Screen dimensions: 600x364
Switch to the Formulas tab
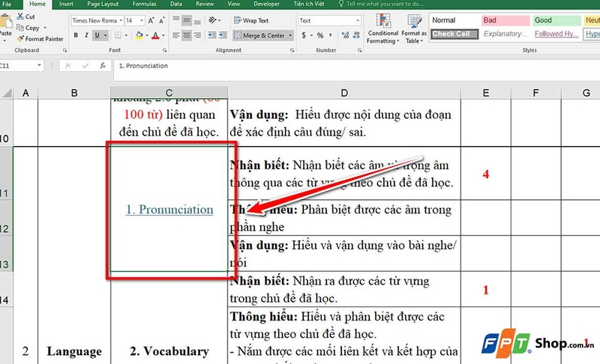[x=144, y=4]
